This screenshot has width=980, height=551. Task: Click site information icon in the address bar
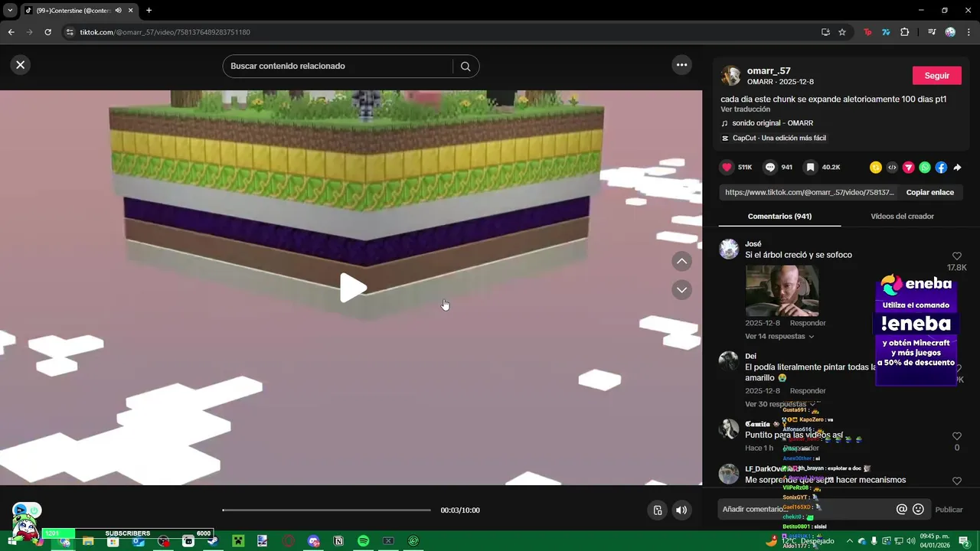coord(70,32)
